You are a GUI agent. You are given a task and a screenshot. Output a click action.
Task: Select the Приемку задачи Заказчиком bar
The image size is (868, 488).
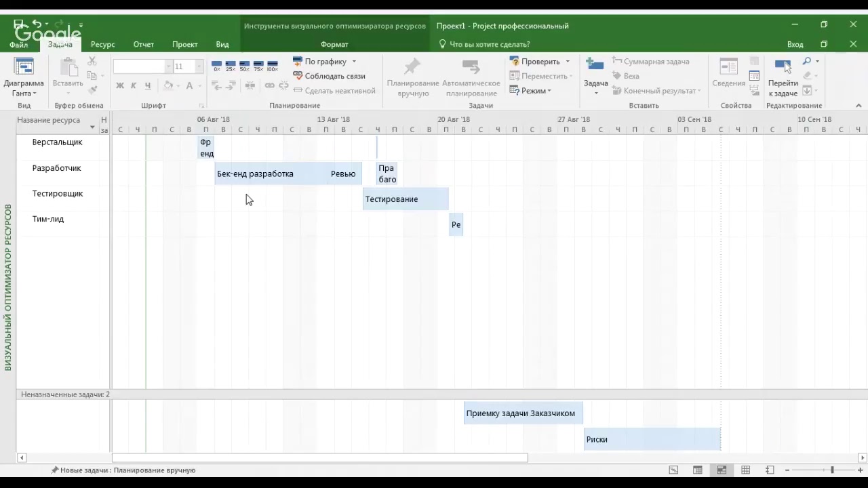(523, 413)
